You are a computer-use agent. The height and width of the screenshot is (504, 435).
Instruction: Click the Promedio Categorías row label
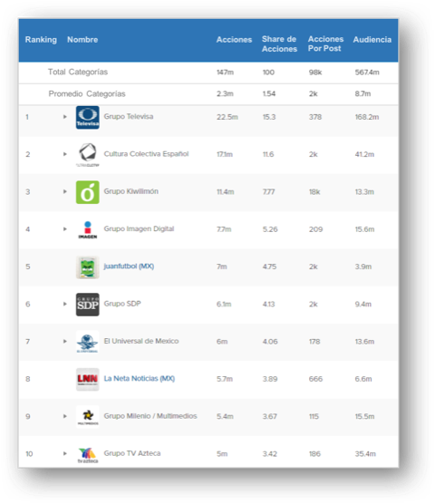tap(87, 94)
